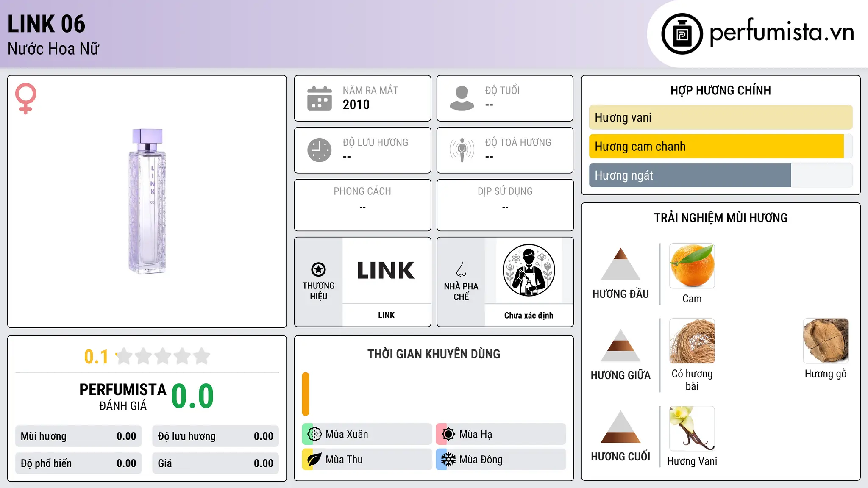Open the Hương gỗ wood note image
Image resolution: width=868 pixels, height=488 pixels.
tap(826, 341)
